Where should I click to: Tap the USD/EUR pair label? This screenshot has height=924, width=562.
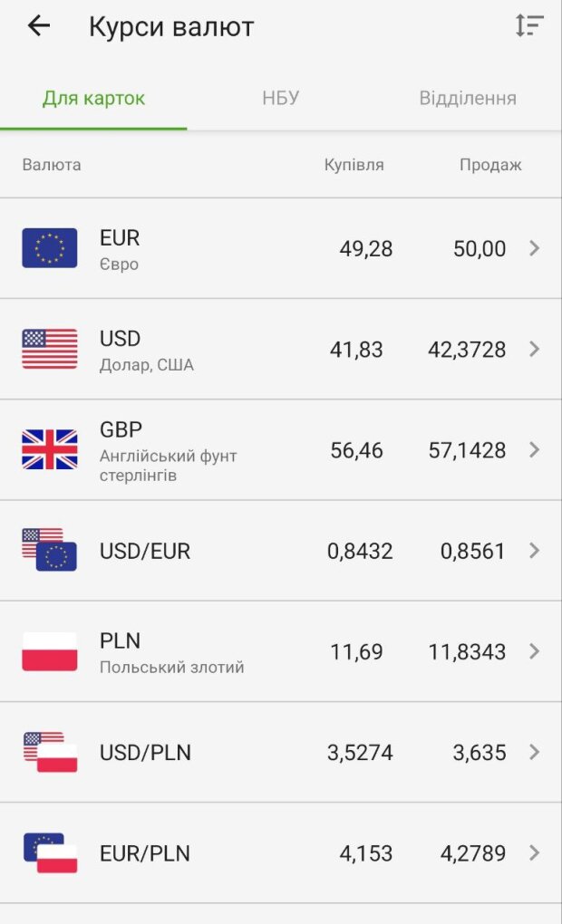point(145,551)
